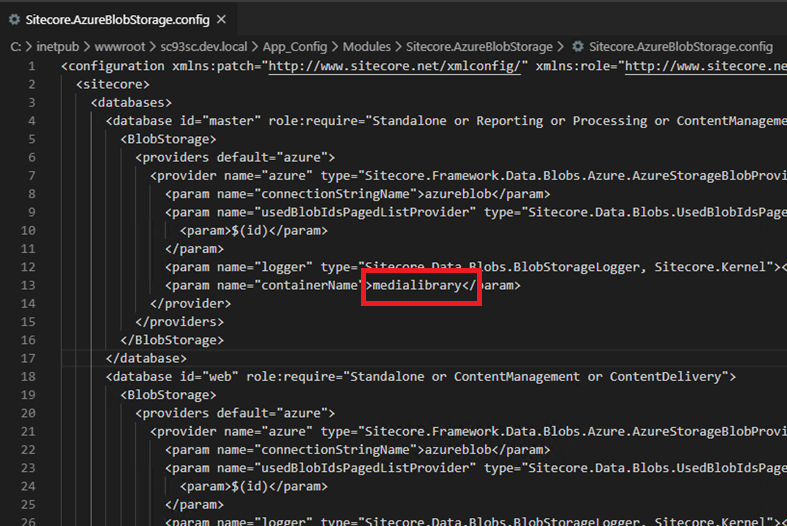Click the </param> closing tag on line 11
This screenshot has height=526, width=787.
pyautogui.click(x=194, y=249)
